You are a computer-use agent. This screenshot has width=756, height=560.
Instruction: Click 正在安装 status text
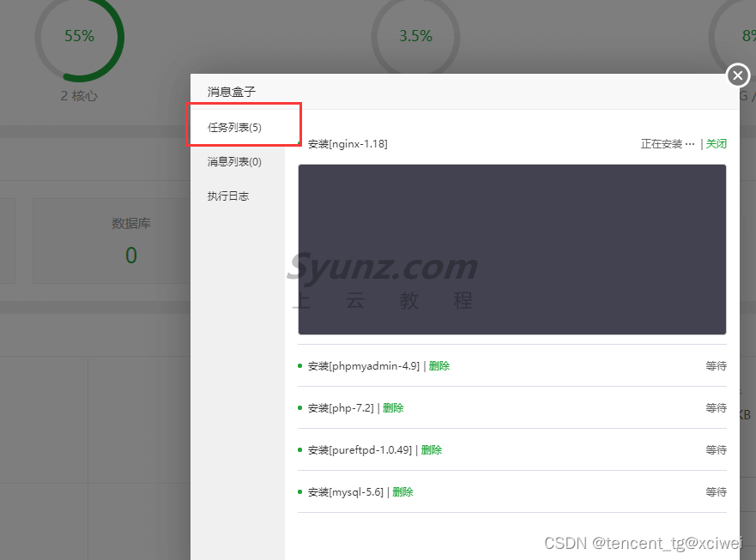click(x=668, y=143)
